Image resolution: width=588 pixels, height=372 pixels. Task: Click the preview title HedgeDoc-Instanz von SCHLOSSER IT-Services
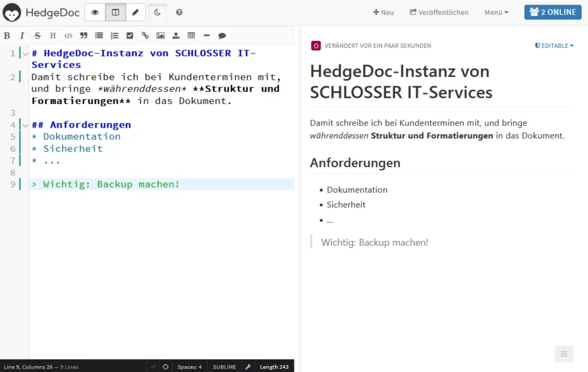401,82
